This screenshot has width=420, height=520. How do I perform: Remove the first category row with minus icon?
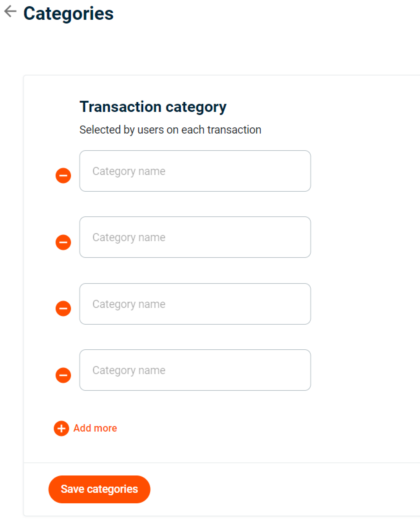pos(63,175)
